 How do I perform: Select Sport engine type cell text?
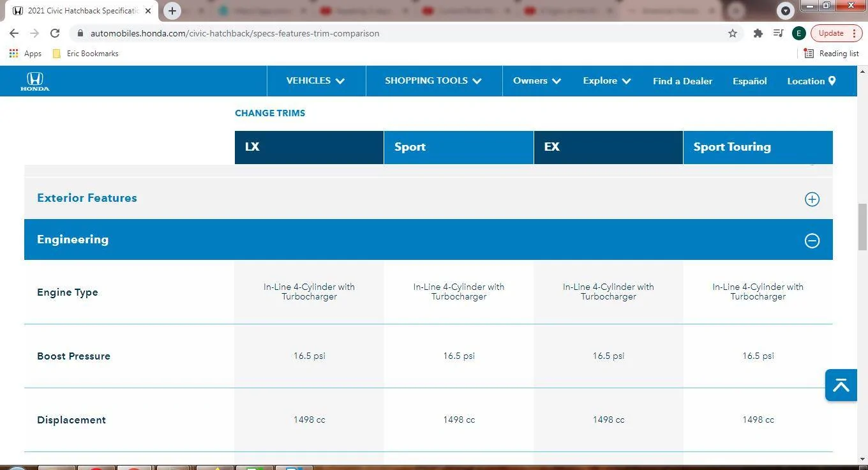(459, 292)
